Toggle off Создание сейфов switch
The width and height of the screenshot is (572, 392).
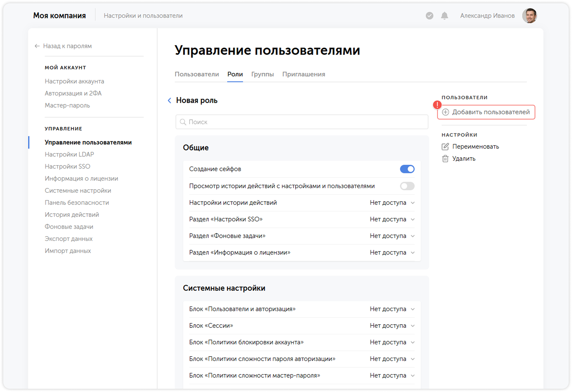point(407,169)
